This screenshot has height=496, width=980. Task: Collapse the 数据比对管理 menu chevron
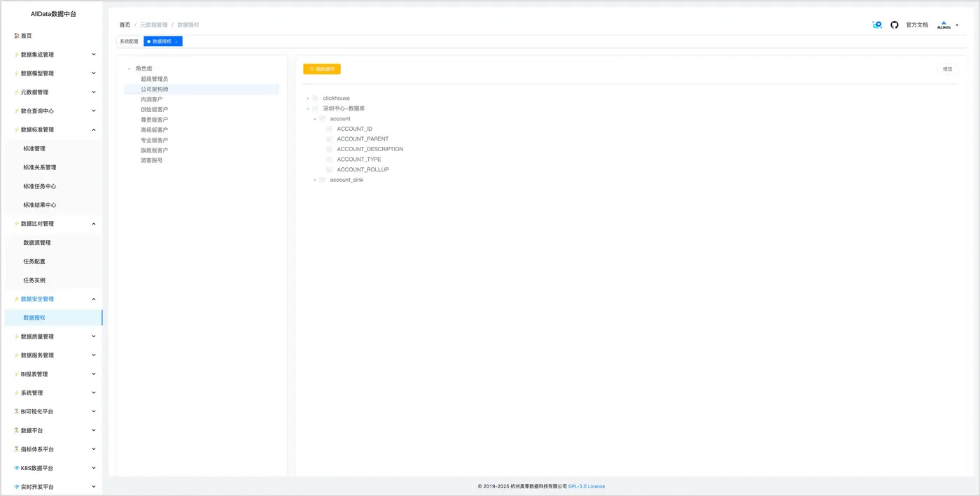[94, 224]
